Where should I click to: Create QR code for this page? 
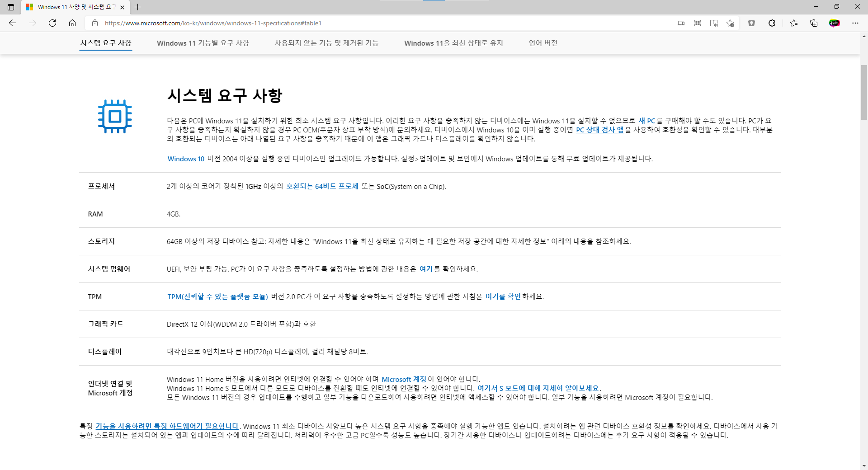(698, 23)
